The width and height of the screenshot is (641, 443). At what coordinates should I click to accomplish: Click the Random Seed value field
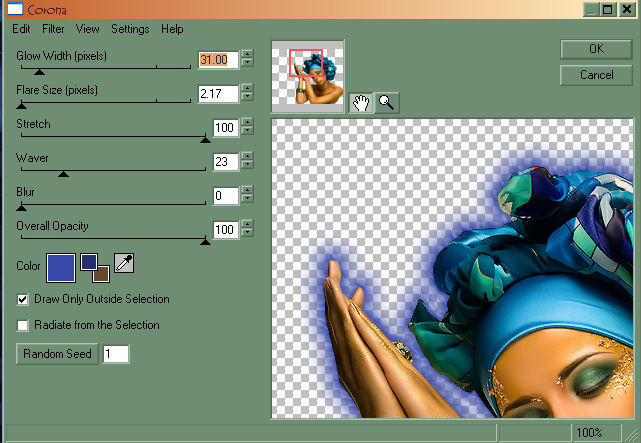(116, 354)
